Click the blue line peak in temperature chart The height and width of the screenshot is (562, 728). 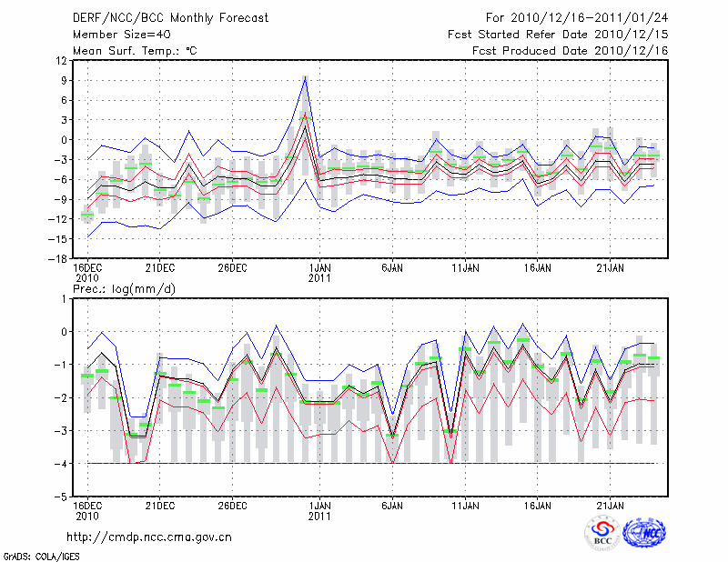pyautogui.click(x=306, y=77)
